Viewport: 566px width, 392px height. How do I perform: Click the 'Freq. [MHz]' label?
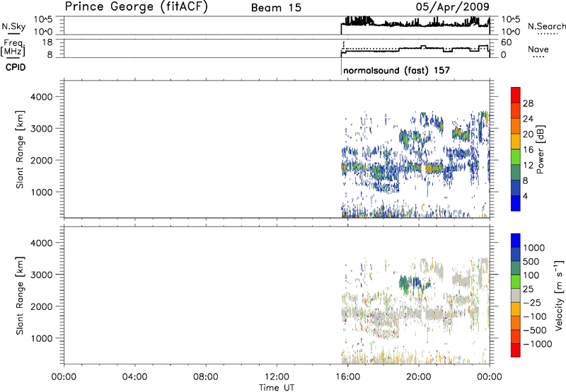pyautogui.click(x=13, y=47)
